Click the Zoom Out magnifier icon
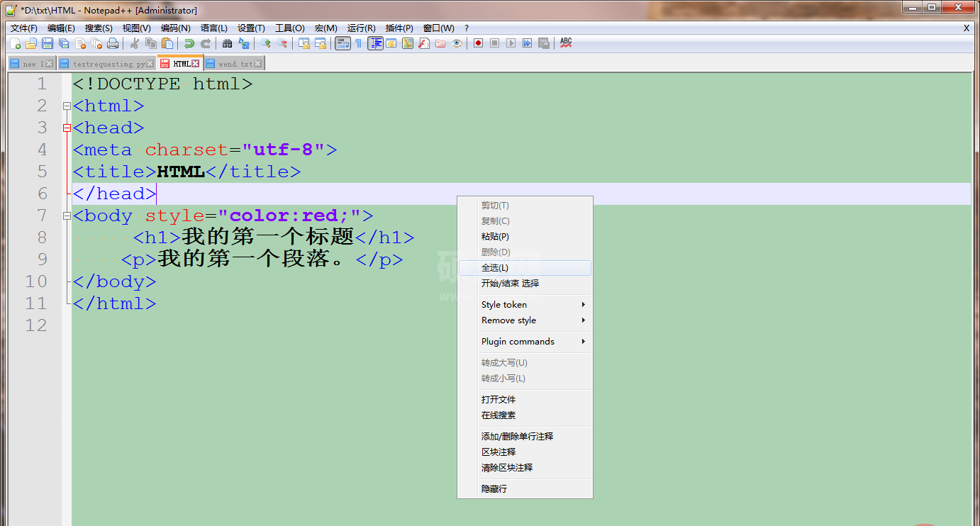 [282, 43]
